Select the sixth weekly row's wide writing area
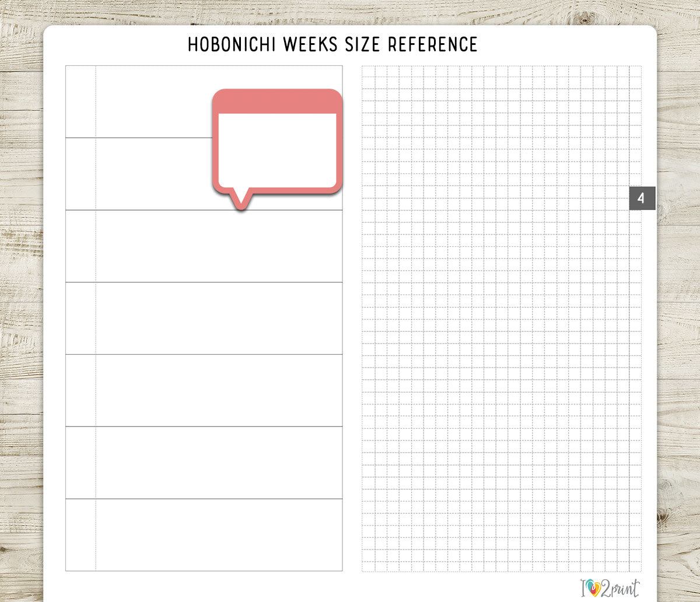The image size is (700, 602). tap(219, 463)
